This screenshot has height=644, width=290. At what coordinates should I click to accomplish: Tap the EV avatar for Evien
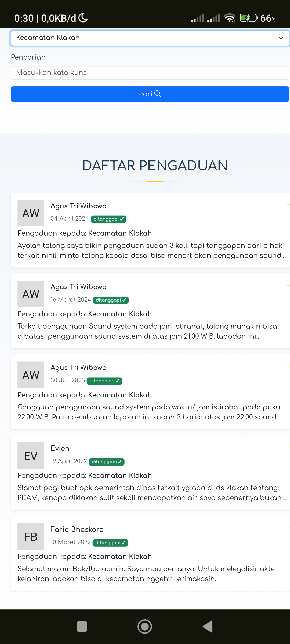tap(31, 456)
